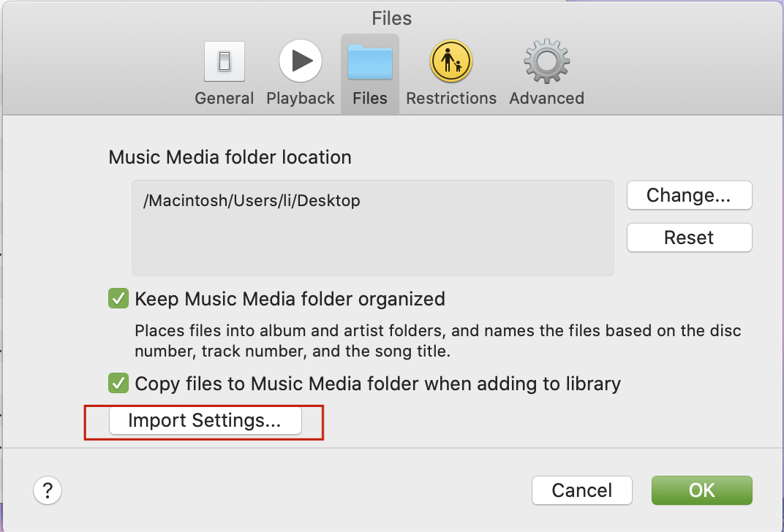Cancel the preferences dialog
Image resolution: width=784 pixels, height=532 pixels.
coord(582,490)
